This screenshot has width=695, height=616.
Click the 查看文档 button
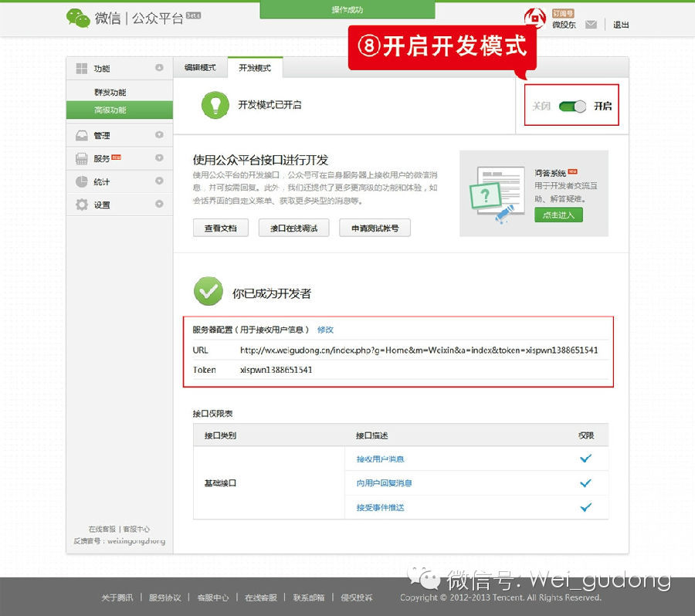pos(220,228)
